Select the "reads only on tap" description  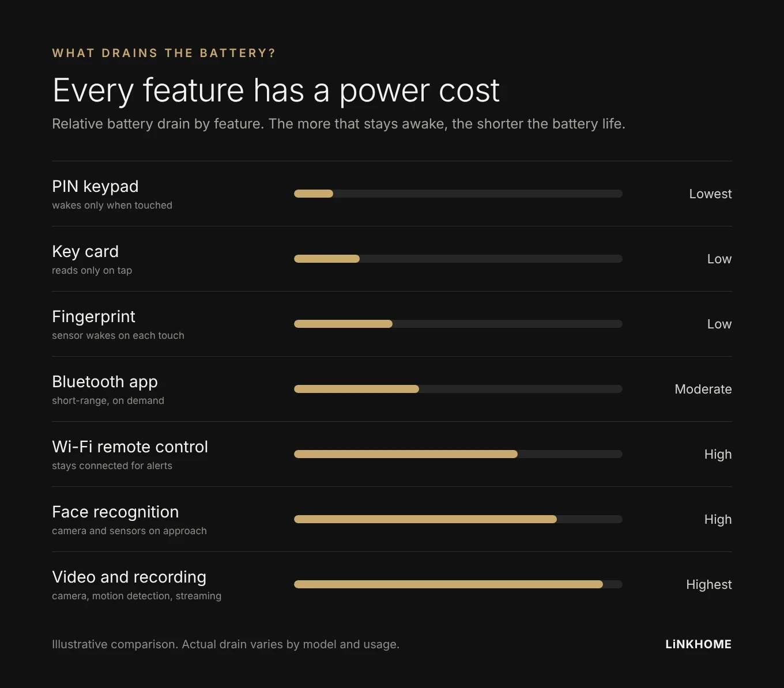click(92, 270)
